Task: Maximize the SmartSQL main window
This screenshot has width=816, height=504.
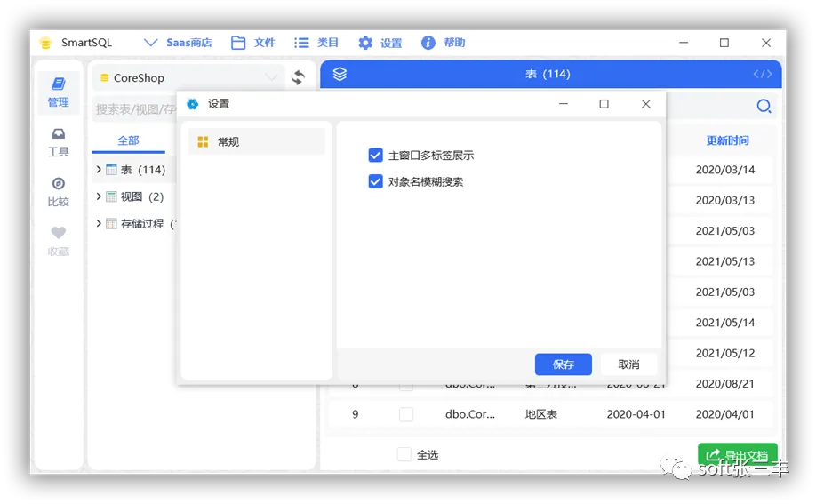Action: click(724, 43)
